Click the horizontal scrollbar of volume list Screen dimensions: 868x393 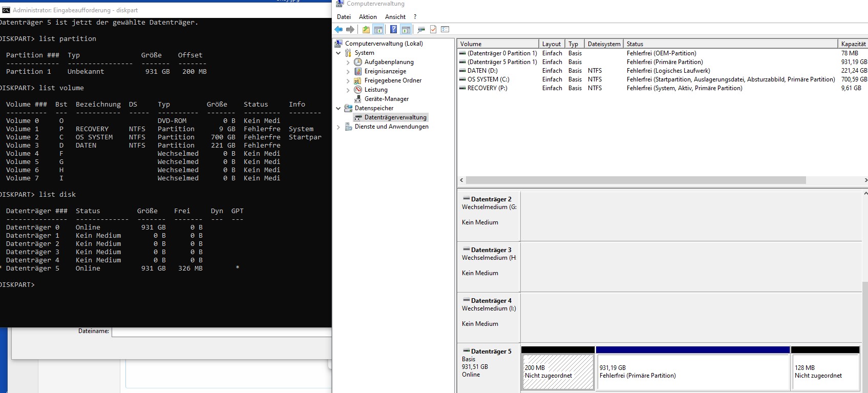pyautogui.click(x=636, y=180)
